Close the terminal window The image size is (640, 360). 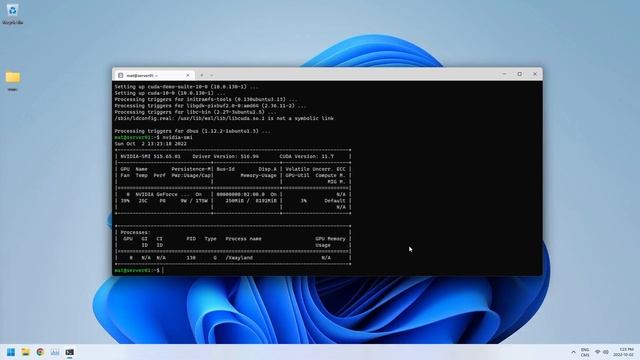[x=535, y=74]
